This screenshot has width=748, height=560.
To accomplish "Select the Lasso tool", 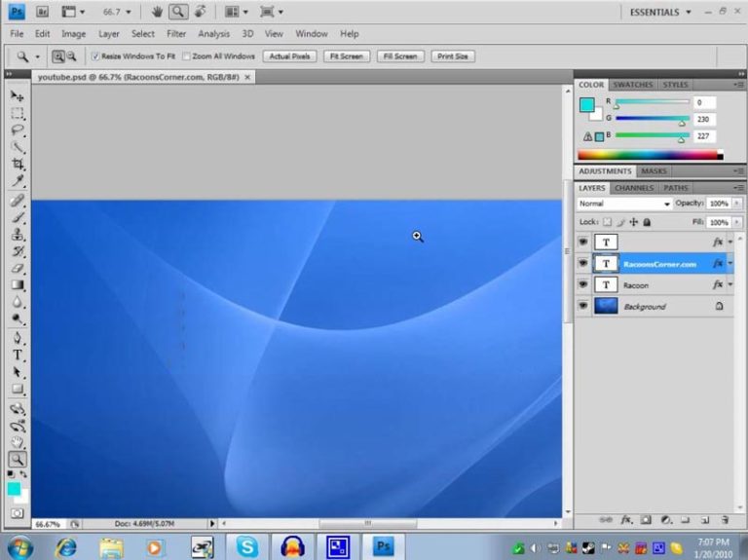I will point(18,131).
